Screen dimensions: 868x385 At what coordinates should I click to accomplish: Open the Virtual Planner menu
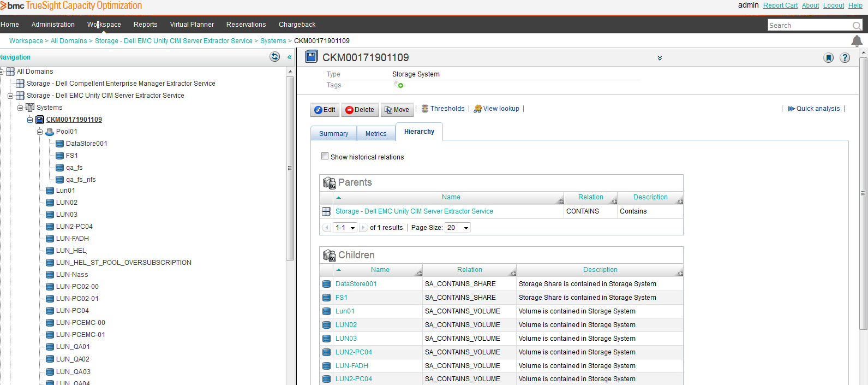click(192, 25)
